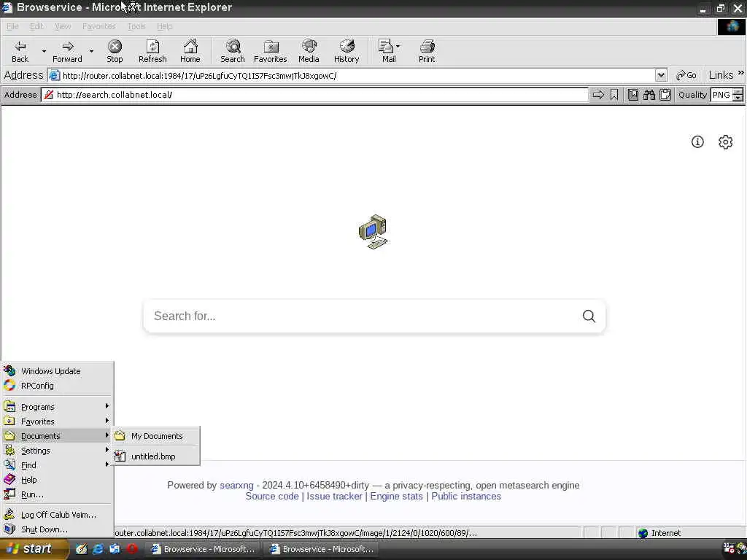Click the Internet security zone indicator
Image resolution: width=747 pixels, height=560 pixels.
(659, 533)
